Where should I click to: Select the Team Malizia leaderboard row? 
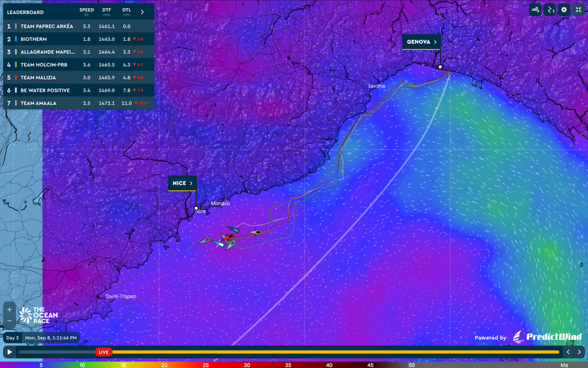point(79,77)
